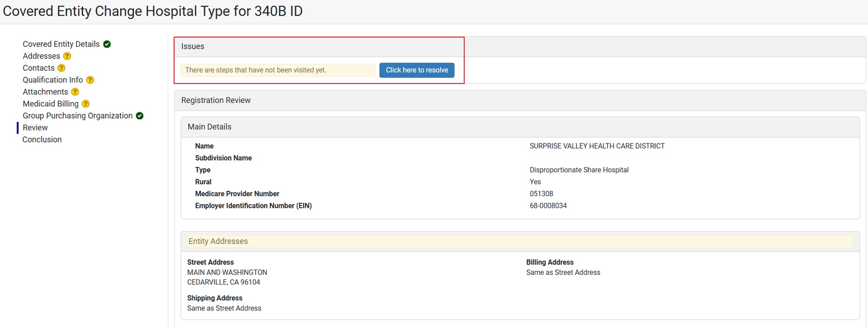Select the Review step in sidebar

tap(35, 128)
